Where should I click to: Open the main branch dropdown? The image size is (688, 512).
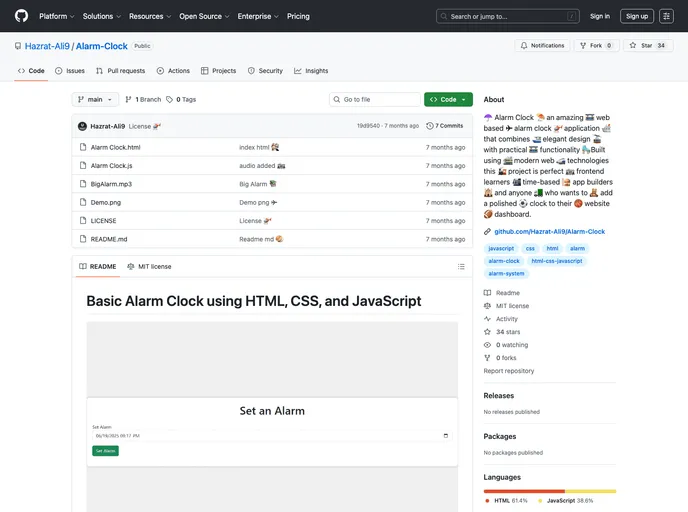click(96, 100)
